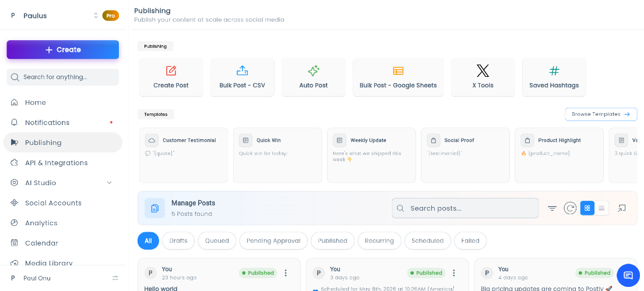The height and width of the screenshot is (291, 644).
Task: Focus the Search posts field
Action: (465, 208)
